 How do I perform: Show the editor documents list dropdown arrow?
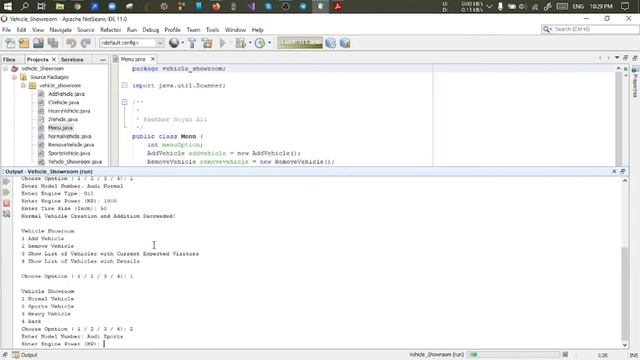pyautogui.click(x=617, y=58)
